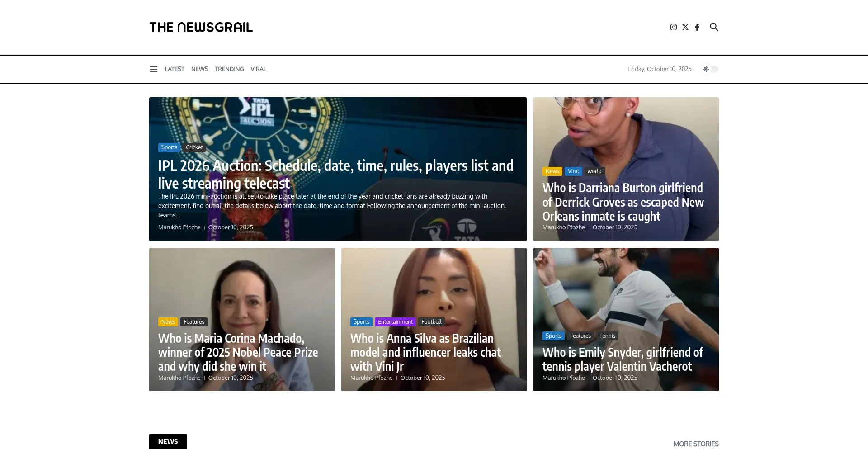Open the Instagram social icon
The image size is (868, 449).
pyautogui.click(x=673, y=27)
